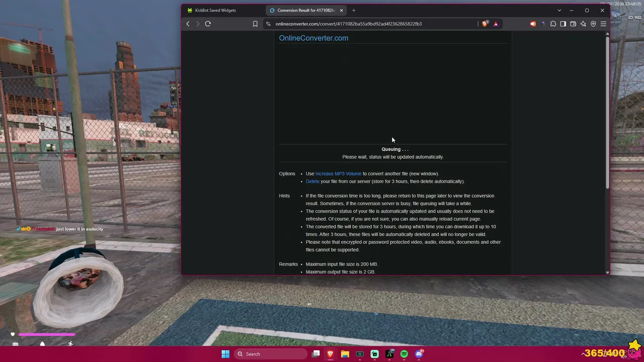Open the OnlineConverter.com home link
This screenshot has height=362, width=644.
click(x=313, y=38)
